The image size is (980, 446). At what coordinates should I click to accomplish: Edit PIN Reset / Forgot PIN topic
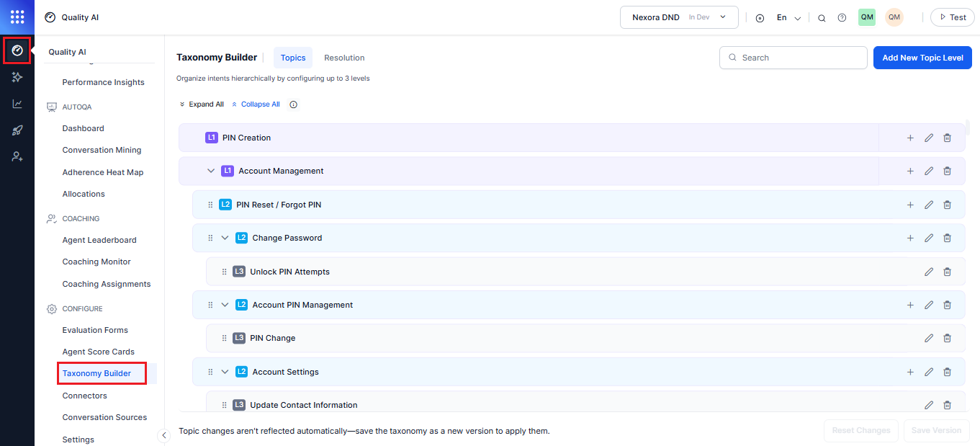[x=929, y=205]
